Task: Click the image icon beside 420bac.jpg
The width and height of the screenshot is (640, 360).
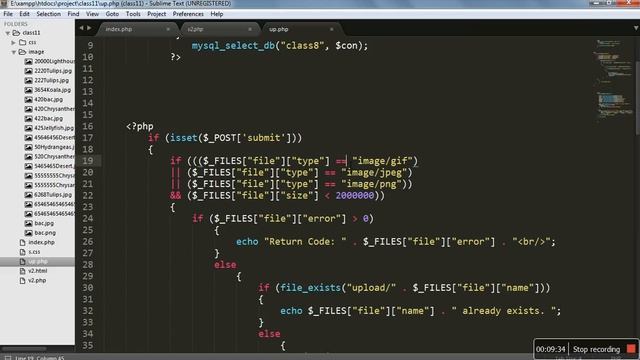Action: click(x=28, y=99)
